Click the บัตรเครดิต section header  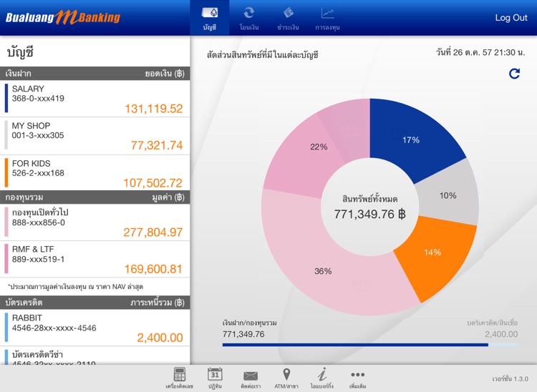[95, 303]
